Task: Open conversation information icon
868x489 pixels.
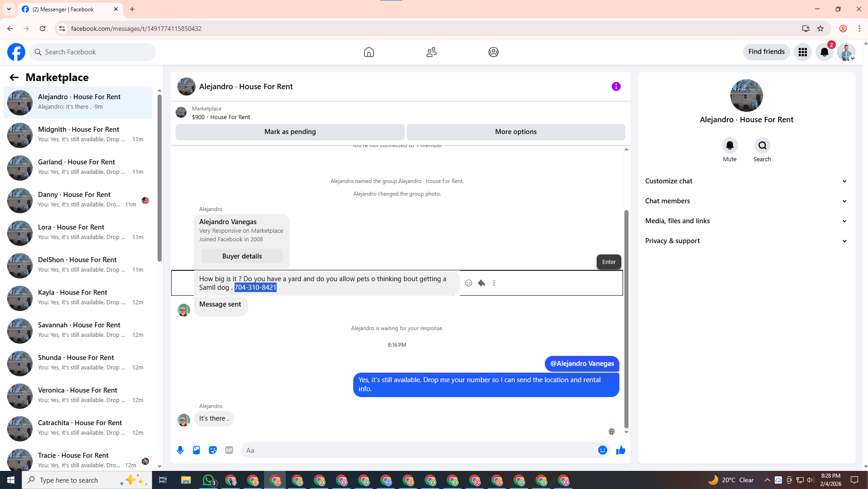Action: click(x=616, y=86)
